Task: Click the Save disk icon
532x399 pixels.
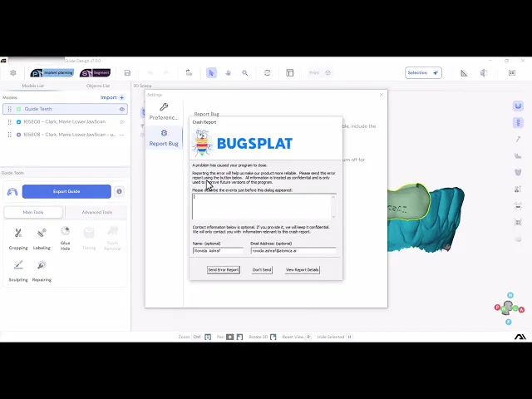Action: 127,73
